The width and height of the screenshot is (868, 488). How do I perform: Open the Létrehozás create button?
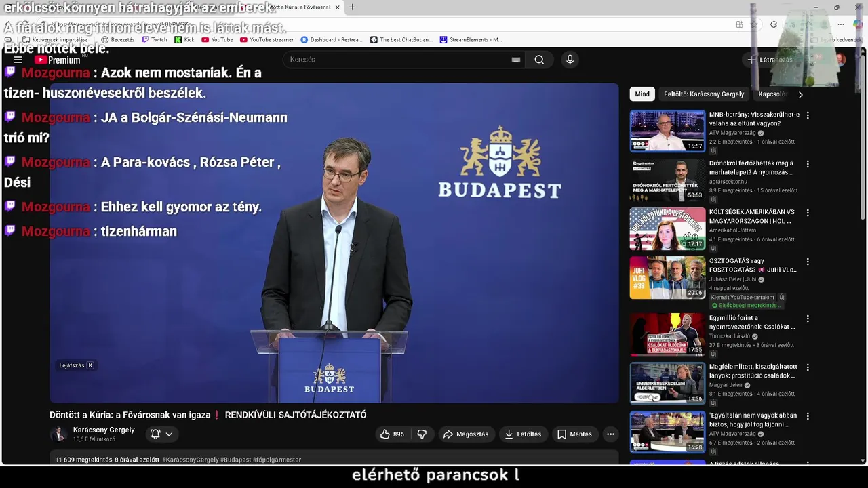click(770, 60)
